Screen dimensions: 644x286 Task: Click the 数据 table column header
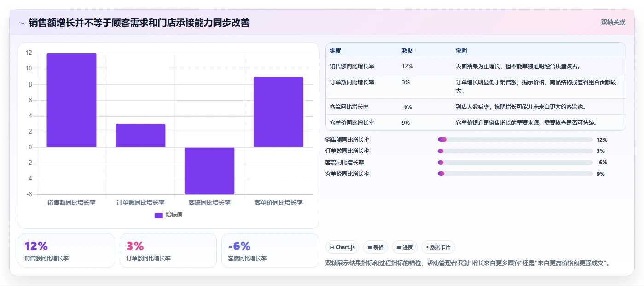coord(407,51)
